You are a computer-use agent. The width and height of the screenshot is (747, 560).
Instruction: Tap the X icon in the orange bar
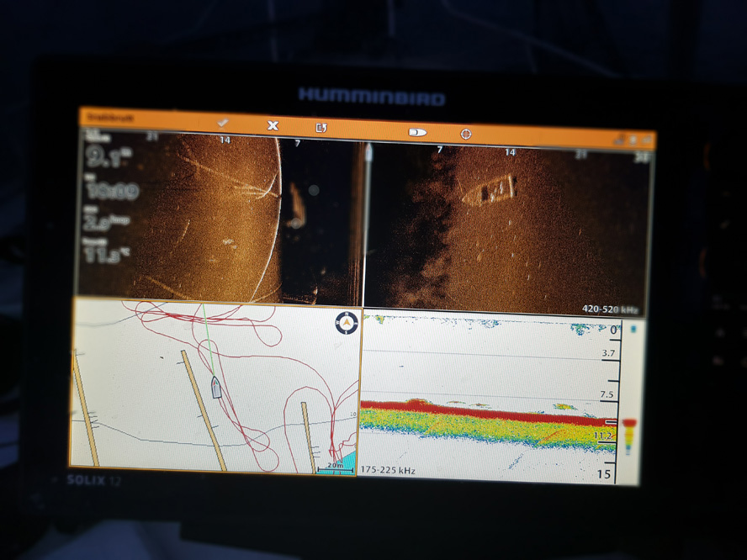pyautogui.click(x=273, y=125)
